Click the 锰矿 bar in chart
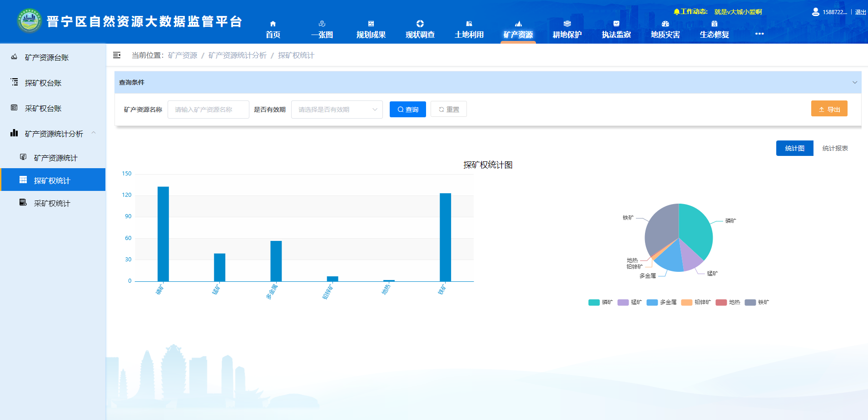The width and height of the screenshot is (868, 420). click(x=220, y=267)
